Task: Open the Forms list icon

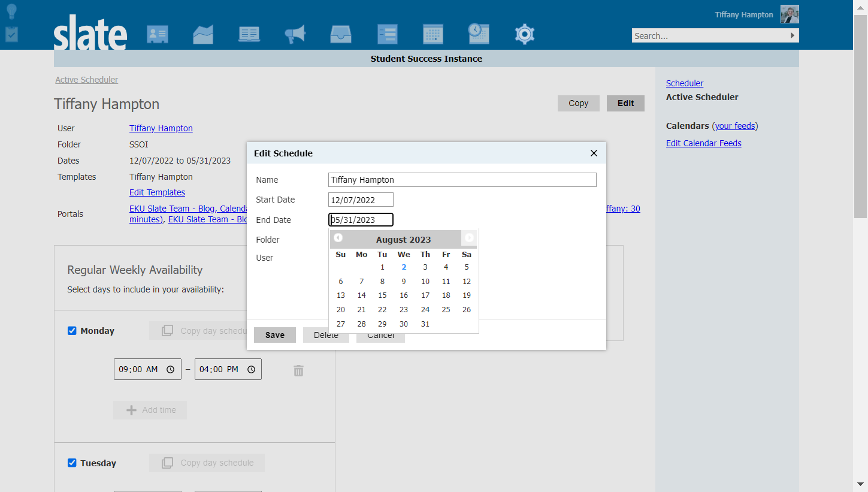Action: coord(387,34)
